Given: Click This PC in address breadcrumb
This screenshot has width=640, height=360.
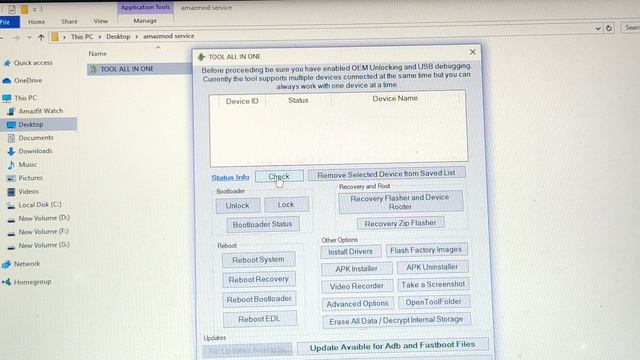Looking at the screenshot, I should click(82, 37).
